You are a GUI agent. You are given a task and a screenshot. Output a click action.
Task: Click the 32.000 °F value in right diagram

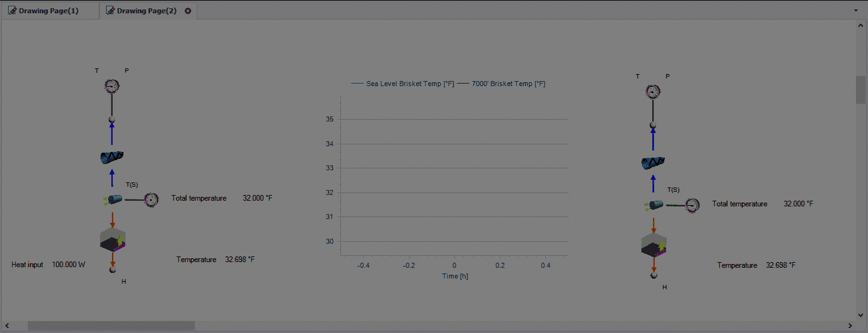tap(798, 204)
